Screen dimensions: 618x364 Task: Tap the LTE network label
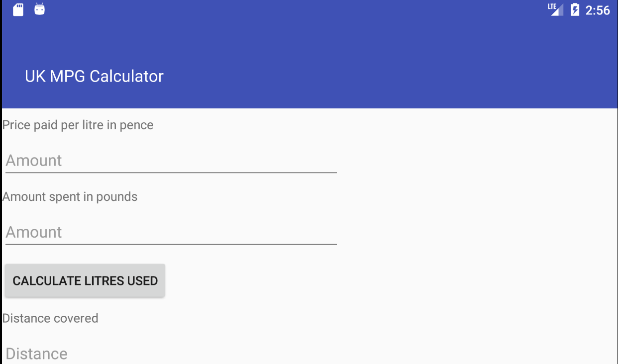[x=551, y=6]
